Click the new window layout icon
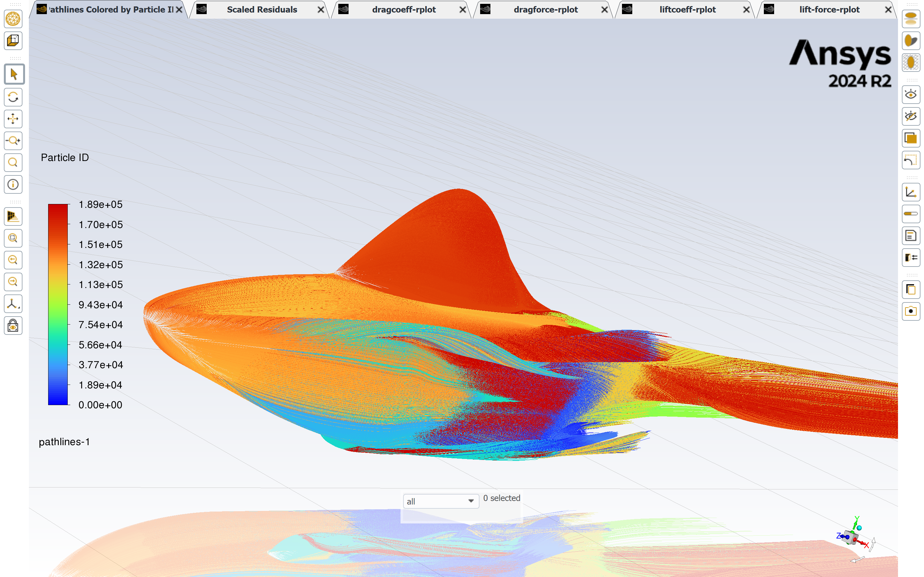This screenshot has width=924, height=577. pyautogui.click(x=911, y=290)
